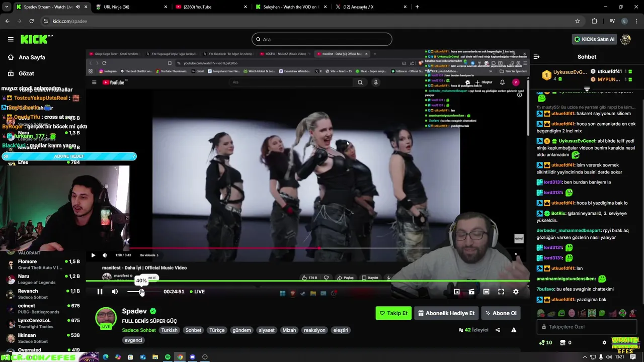Open chat settings gear icon
The width and height of the screenshot is (644, 362).
[x=604, y=343]
